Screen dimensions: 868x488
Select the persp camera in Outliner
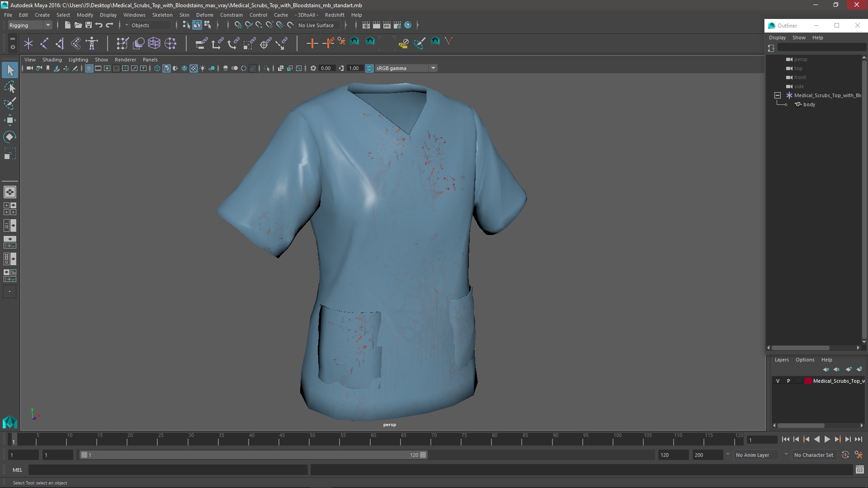800,59
